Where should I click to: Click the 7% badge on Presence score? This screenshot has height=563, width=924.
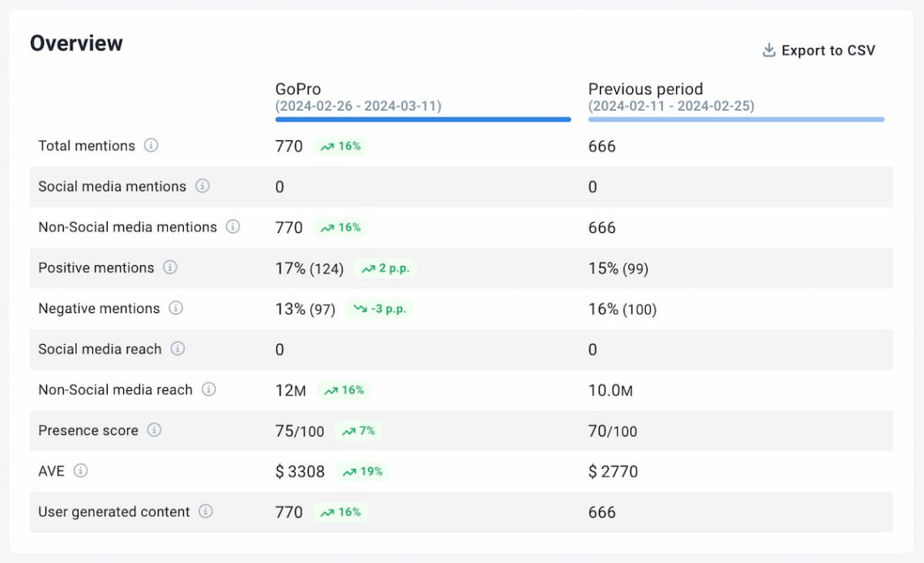point(359,431)
